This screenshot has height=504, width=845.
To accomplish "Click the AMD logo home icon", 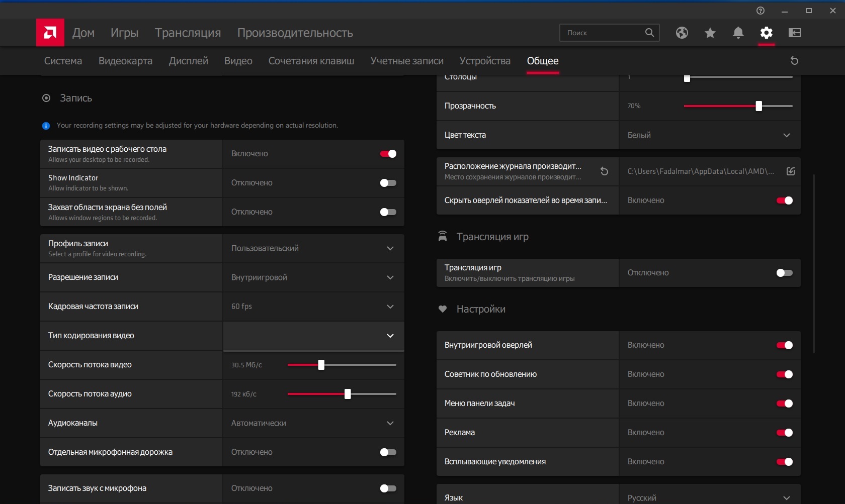I will pos(50,33).
